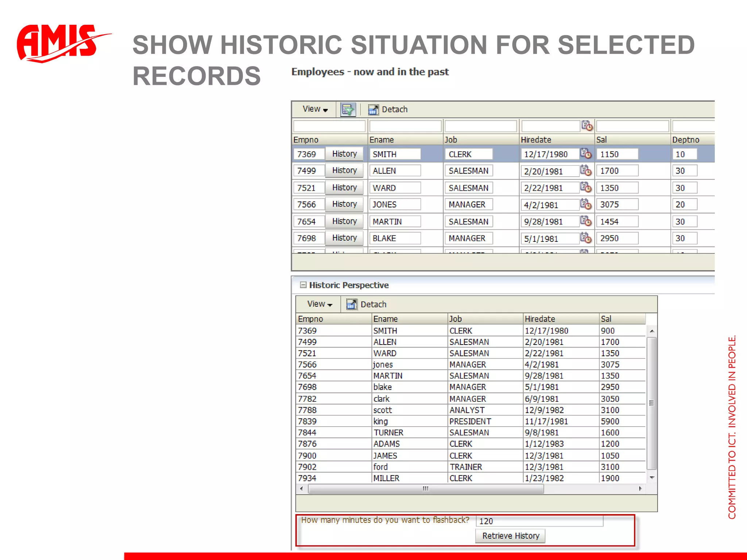Click the filter (query by example) toolbar icon
The width and height of the screenshot is (747, 560).
click(348, 109)
